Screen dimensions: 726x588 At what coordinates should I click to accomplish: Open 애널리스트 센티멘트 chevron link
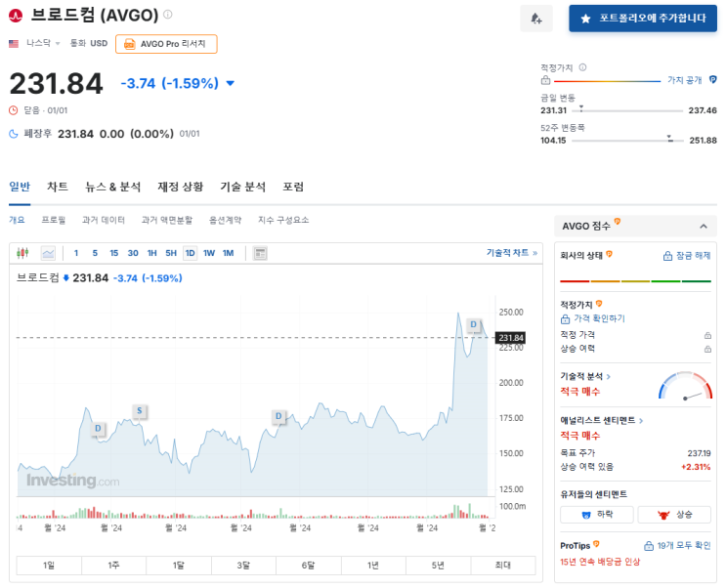coord(641,421)
